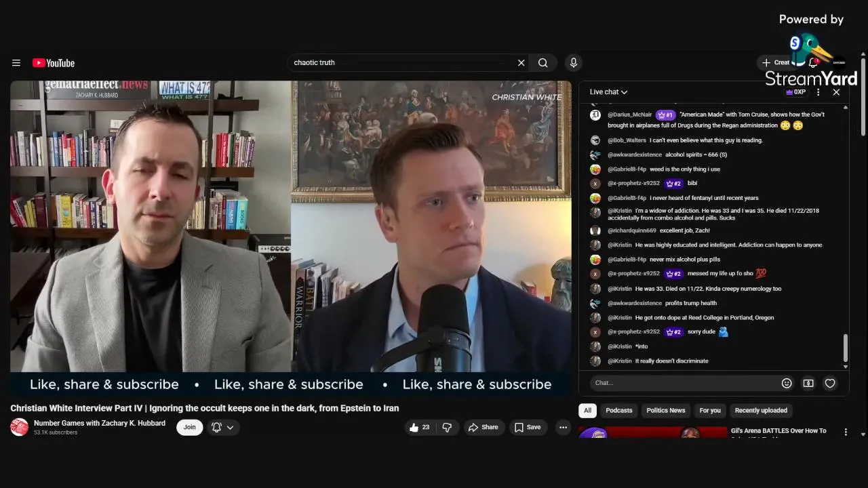The height and width of the screenshot is (488, 868).
Task: Click the magnifier search button
Action: 543,63
